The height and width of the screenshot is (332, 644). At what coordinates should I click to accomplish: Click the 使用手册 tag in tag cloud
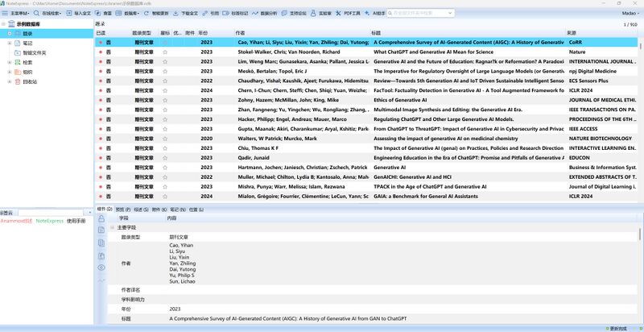tap(76, 221)
